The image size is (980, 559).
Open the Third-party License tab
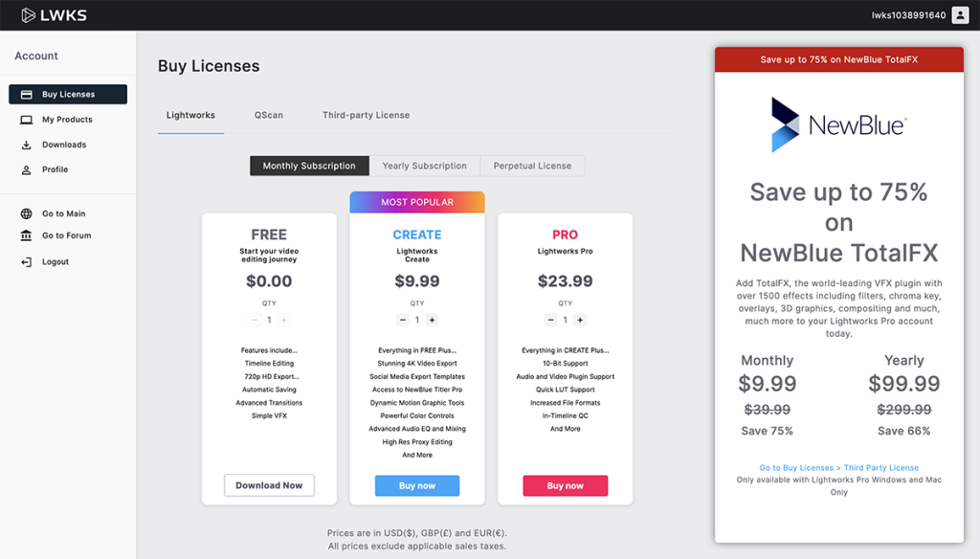click(366, 114)
